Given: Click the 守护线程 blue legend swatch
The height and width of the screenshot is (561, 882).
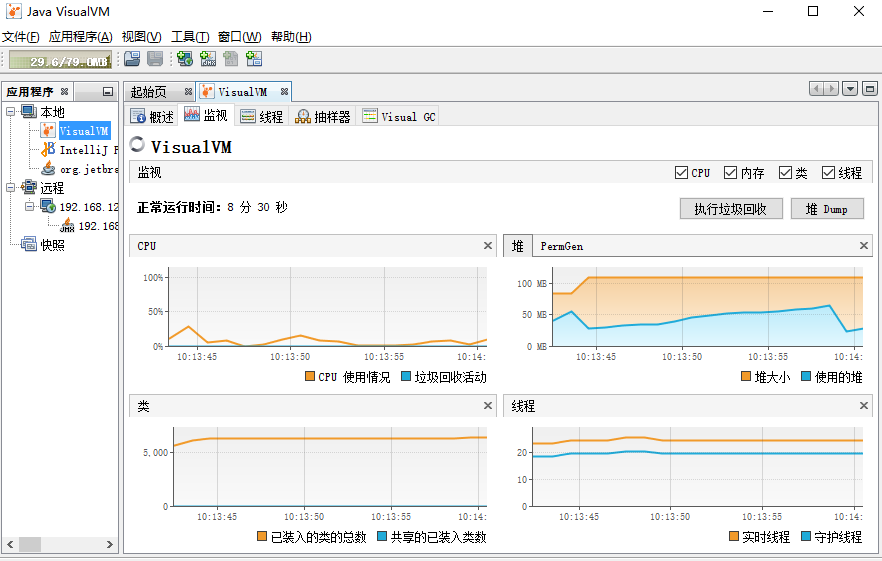Looking at the screenshot, I should pyautogui.click(x=806, y=536).
